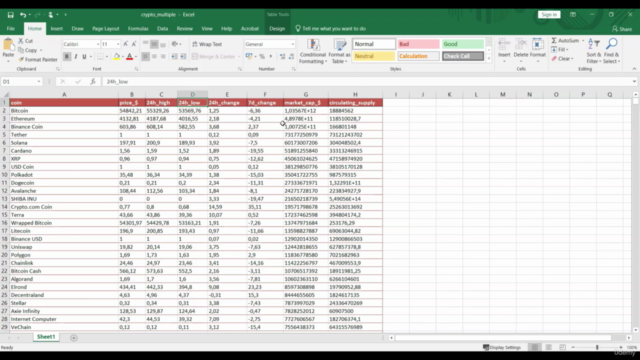Click the formula bar showing 24h_low
Viewport: 640px width, 360px height.
click(367, 82)
